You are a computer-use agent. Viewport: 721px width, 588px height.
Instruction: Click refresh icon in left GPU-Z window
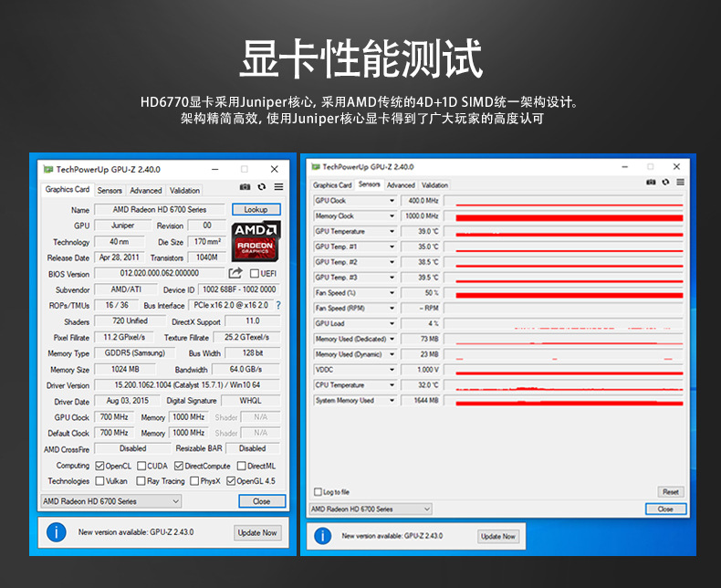(x=262, y=187)
